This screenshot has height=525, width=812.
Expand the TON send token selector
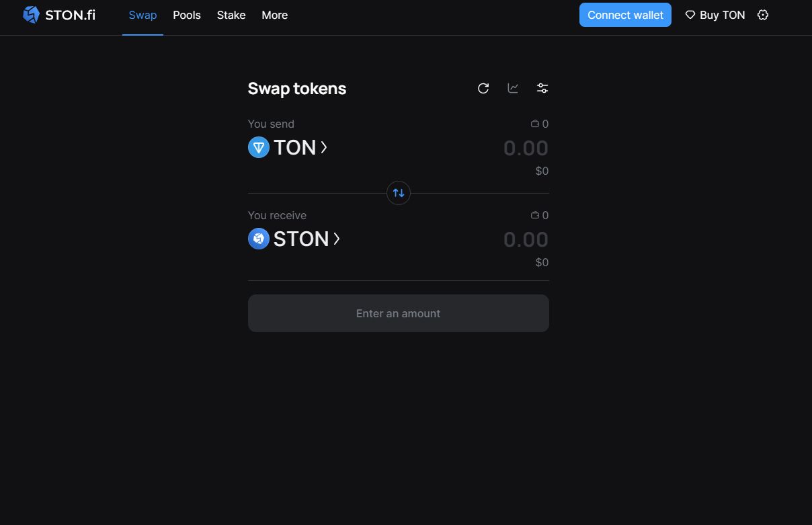point(324,147)
